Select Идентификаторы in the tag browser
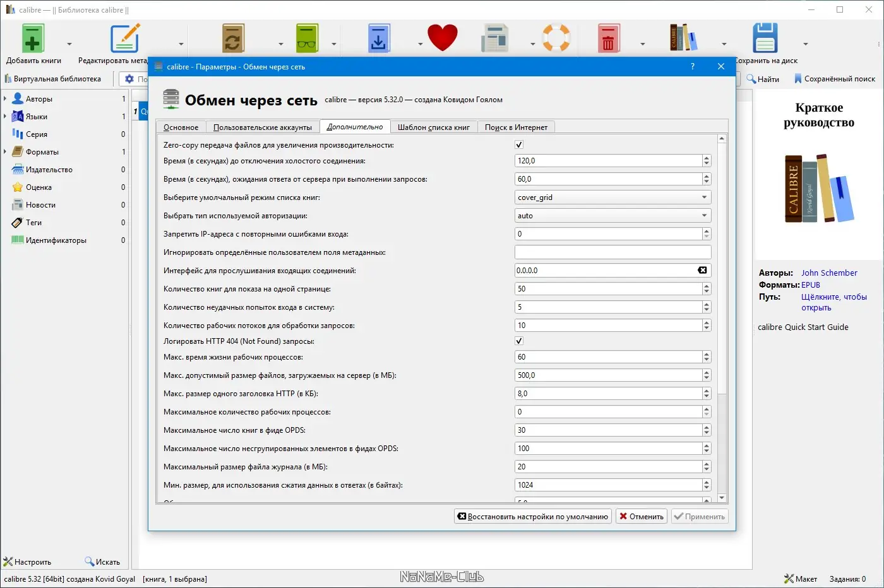The width and height of the screenshot is (884, 588). coord(56,240)
